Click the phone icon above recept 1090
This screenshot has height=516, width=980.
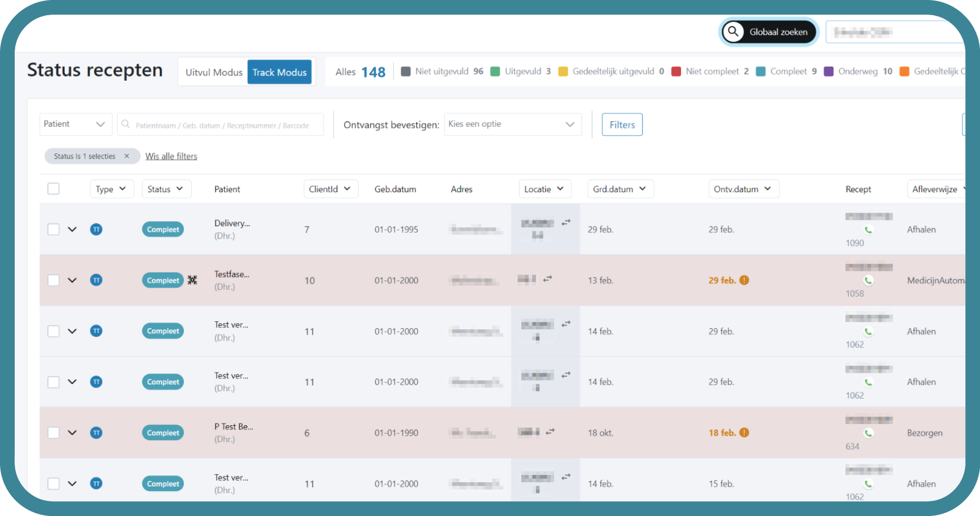(868, 230)
